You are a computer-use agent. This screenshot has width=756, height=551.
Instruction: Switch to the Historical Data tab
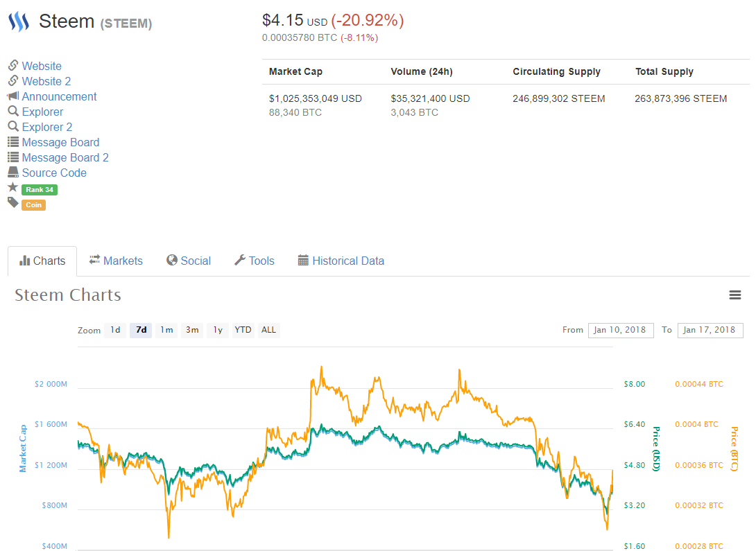(x=341, y=261)
